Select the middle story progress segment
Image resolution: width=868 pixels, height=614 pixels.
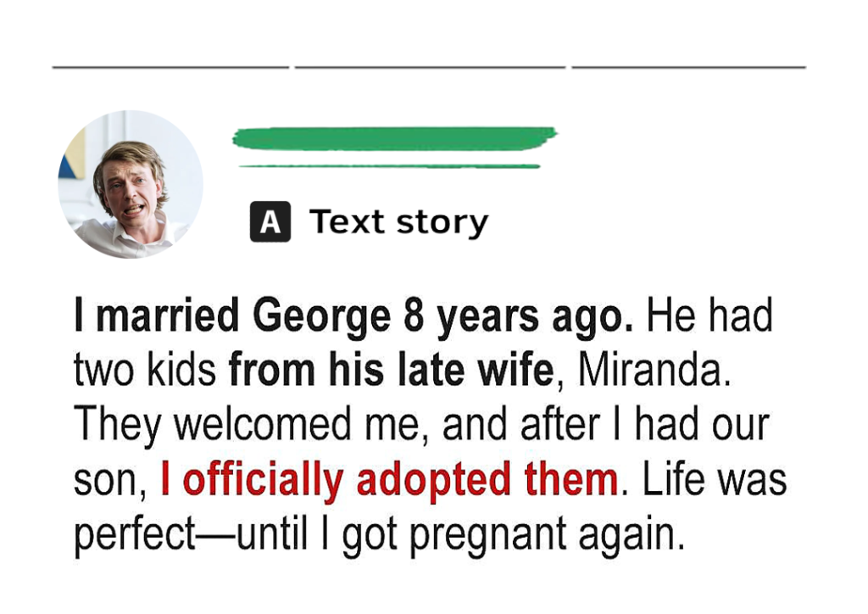pyautogui.click(x=430, y=67)
